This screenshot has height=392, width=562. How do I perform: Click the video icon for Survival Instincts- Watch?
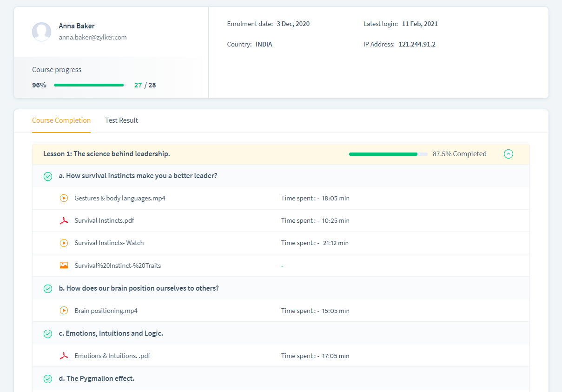pyautogui.click(x=64, y=243)
